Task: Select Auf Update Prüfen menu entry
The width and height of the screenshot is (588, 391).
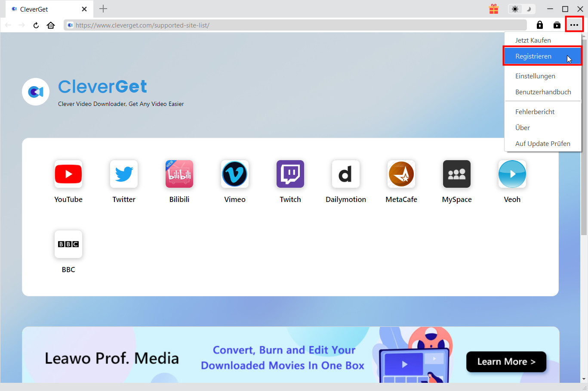Action: [x=542, y=144]
